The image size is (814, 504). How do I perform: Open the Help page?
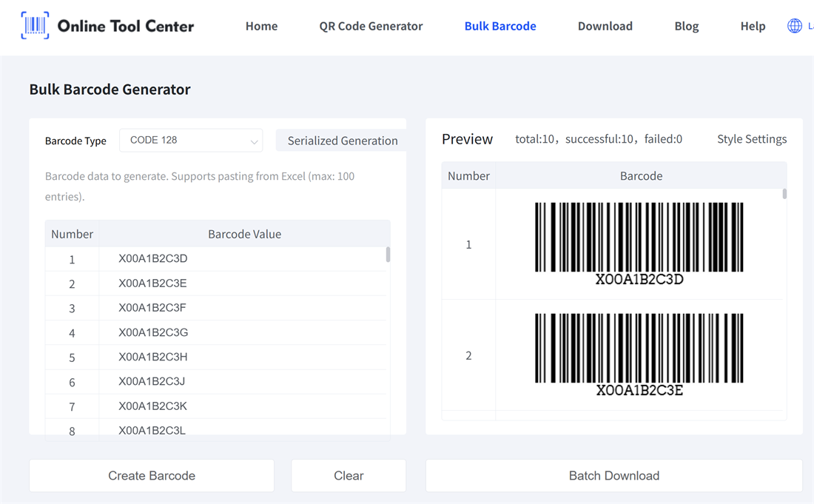tap(753, 25)
